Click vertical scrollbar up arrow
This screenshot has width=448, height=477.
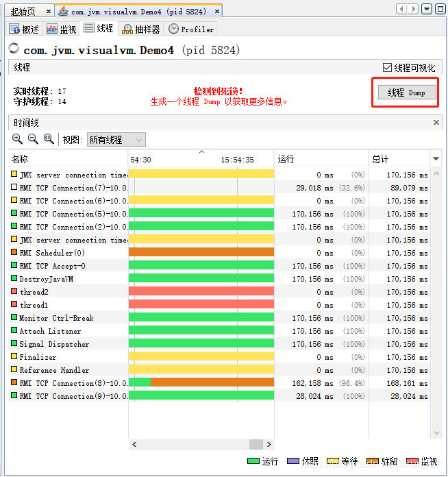tap(436, 173)
